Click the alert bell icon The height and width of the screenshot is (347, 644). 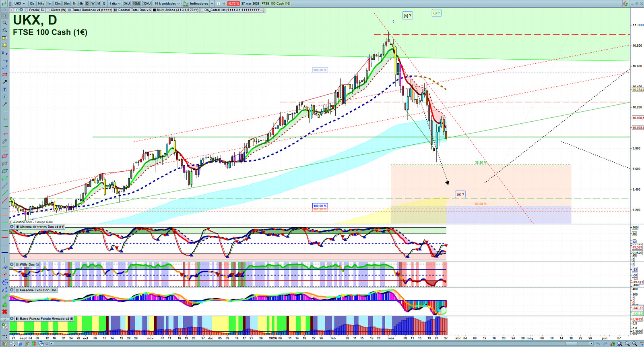(4, 45)
